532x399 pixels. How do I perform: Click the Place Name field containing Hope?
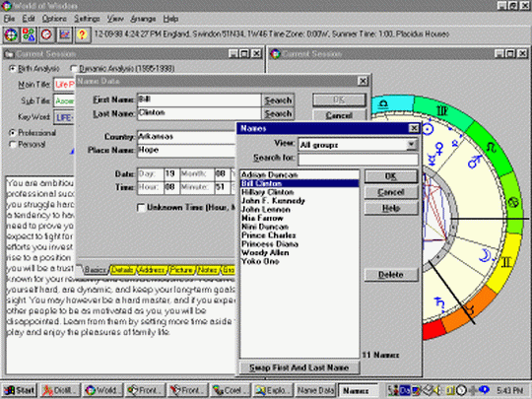point(186,151)
